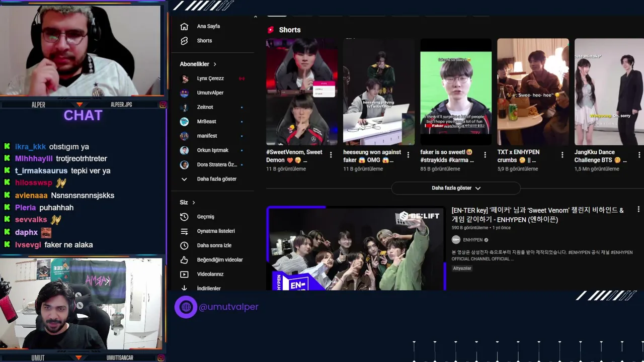644x362 pixels.
Task: Select Daha sonra izle menu item
Action: point(214,245)
